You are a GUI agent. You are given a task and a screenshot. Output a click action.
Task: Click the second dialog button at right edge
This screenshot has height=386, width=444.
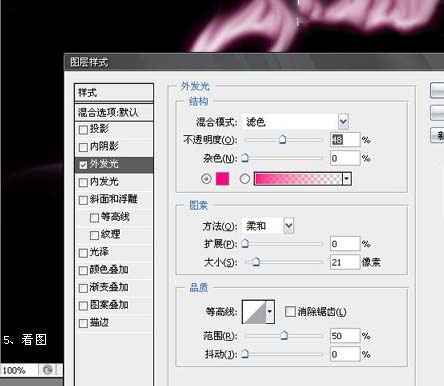pyautogui.click(x=437, y=113)
